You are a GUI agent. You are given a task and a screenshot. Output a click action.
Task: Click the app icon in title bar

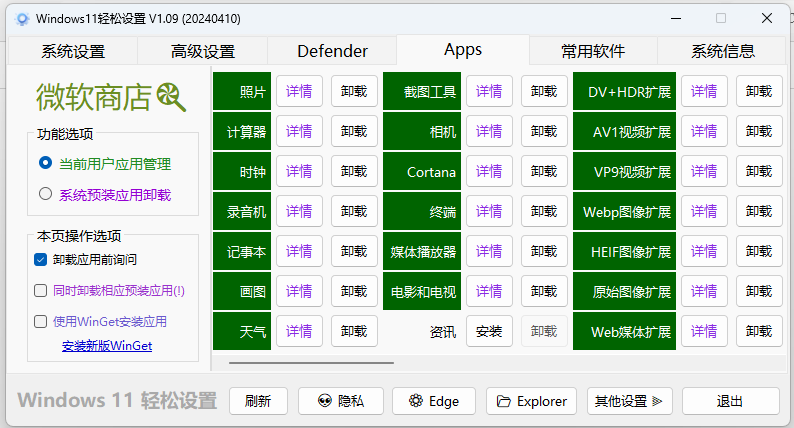[x=22, y=19]
